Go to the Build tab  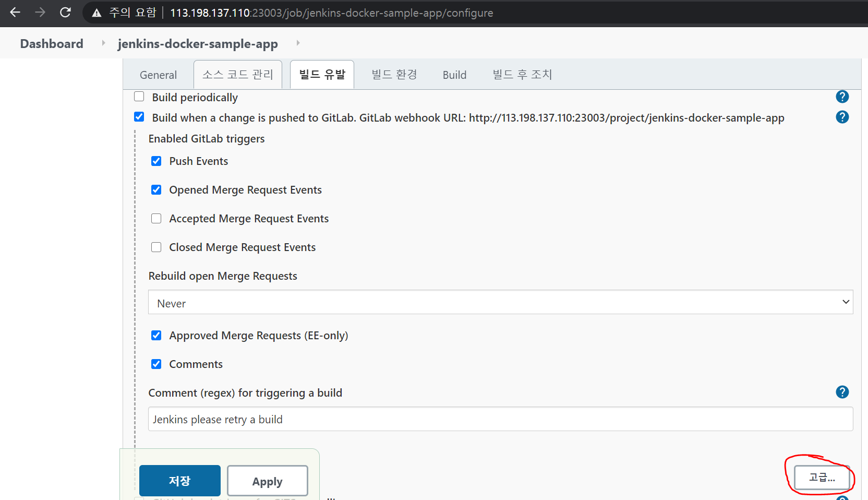454,75
